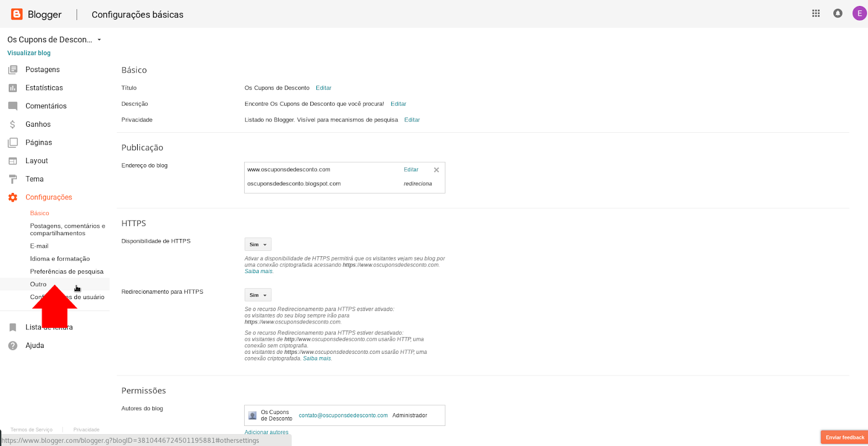Open the Outro settings submenu

[38, 284]
